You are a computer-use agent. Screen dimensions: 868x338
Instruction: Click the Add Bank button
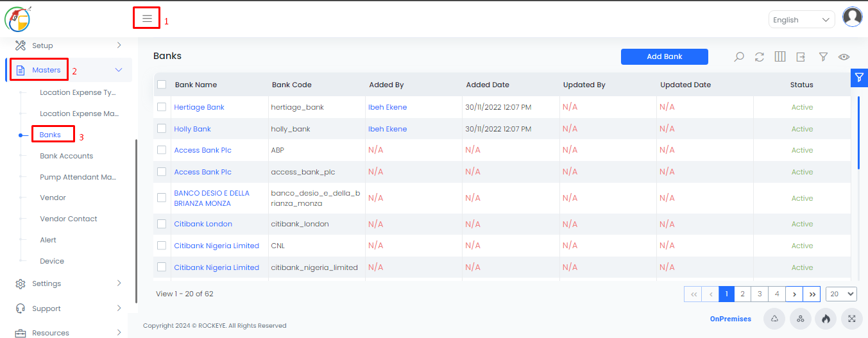[x=665, y=56]
